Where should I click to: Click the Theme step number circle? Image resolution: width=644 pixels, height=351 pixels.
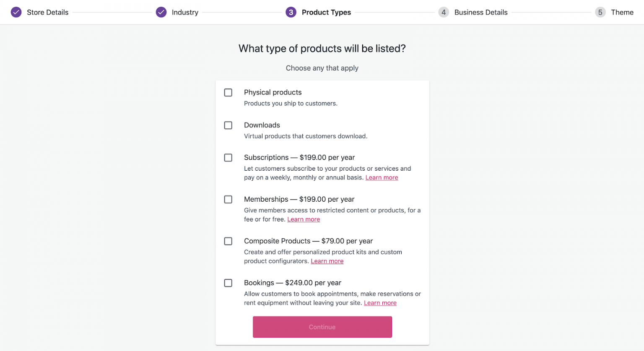click(x=600, y=12)
